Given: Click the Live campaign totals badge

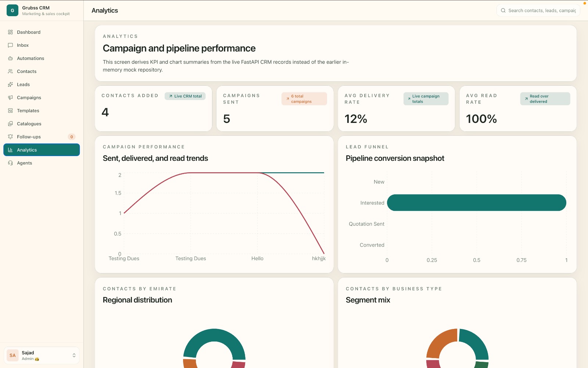Looking at the screenshot, I should tap(426, 99).
